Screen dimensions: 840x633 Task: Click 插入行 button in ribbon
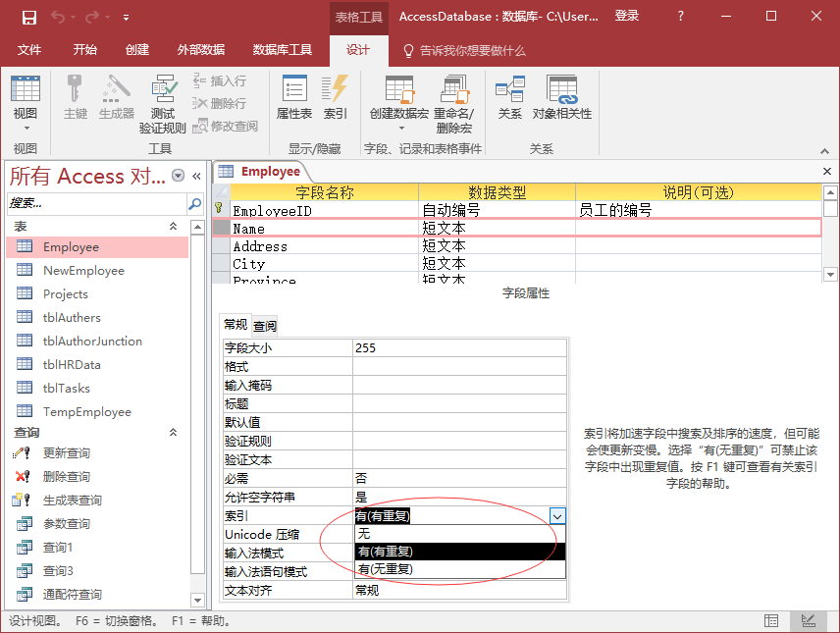pos(220,80)
